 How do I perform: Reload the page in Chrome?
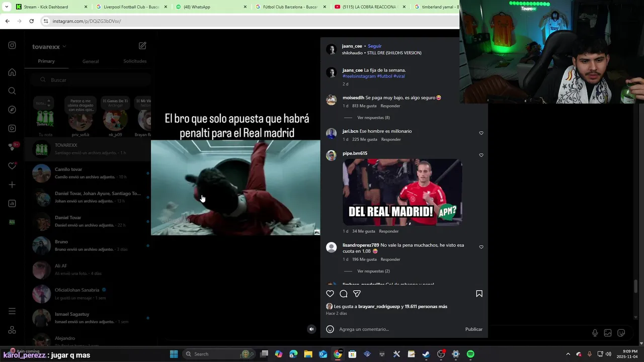[x=31, y=21]
